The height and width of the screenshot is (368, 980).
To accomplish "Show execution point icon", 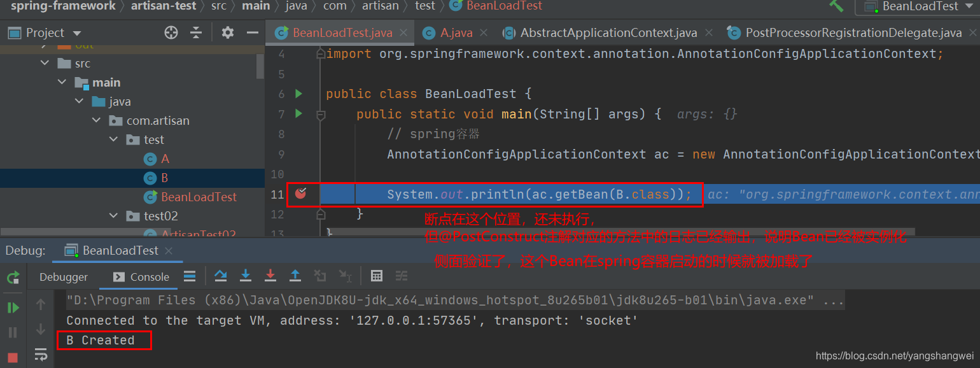I will [x=190, y=276].
